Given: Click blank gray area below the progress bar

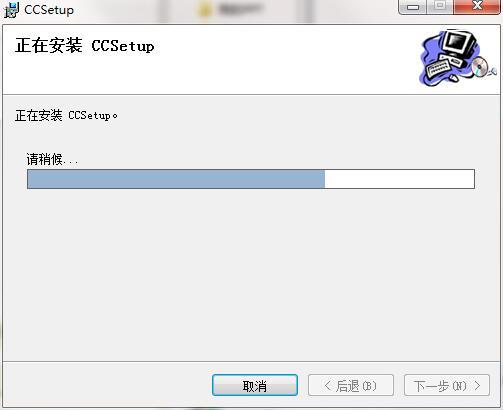Looking at the screenshot, I should (251, 273).
